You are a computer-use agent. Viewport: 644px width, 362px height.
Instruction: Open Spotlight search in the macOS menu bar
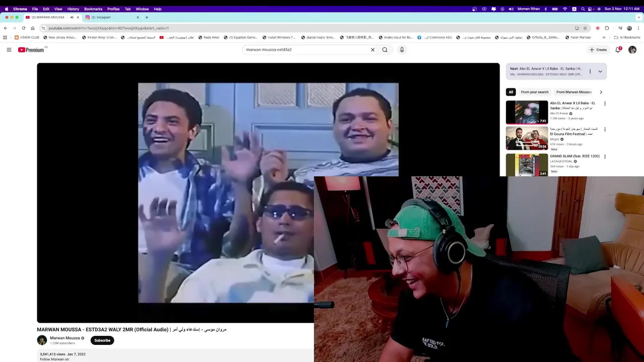pyautogui.click(x=583, y=9)
